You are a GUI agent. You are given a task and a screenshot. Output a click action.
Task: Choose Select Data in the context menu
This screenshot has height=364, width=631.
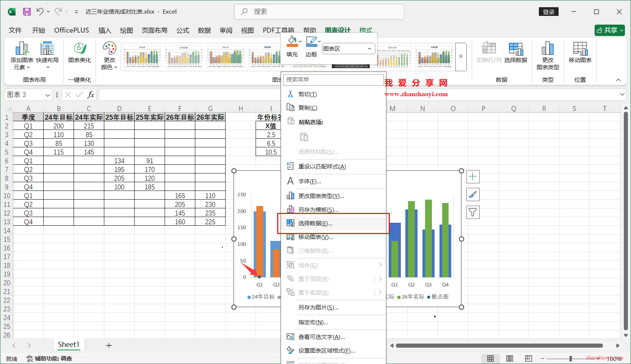point(334,223)
